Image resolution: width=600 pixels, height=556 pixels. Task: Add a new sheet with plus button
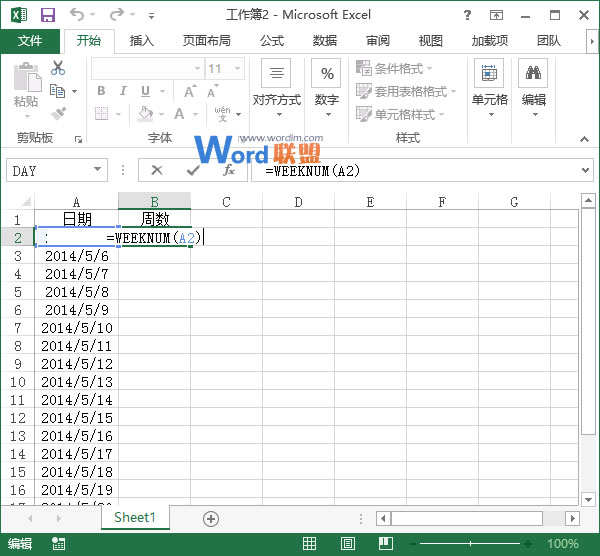(x=211, y=519)
